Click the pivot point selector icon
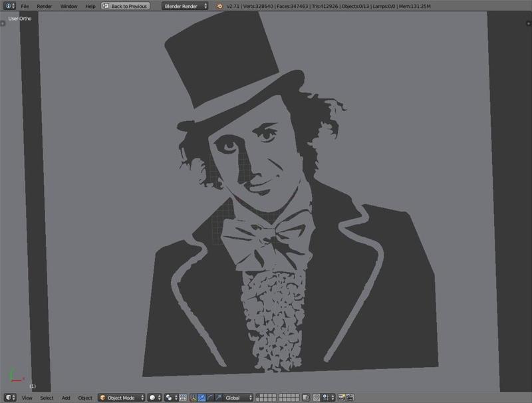Viewport: 532px width, 403px height. point(168,396)
